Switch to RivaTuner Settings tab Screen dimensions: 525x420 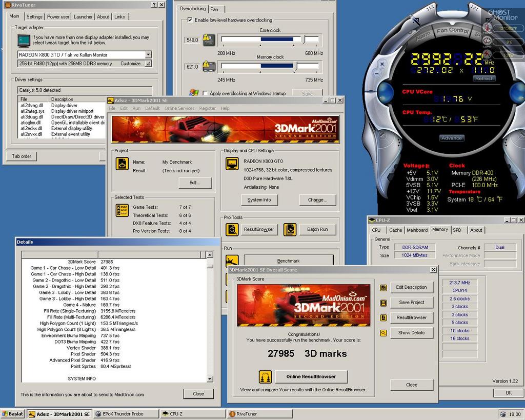(34, 16)
